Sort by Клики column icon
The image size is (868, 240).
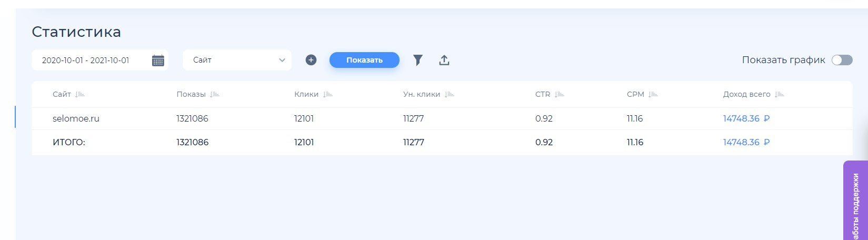(x=327, y=94)
